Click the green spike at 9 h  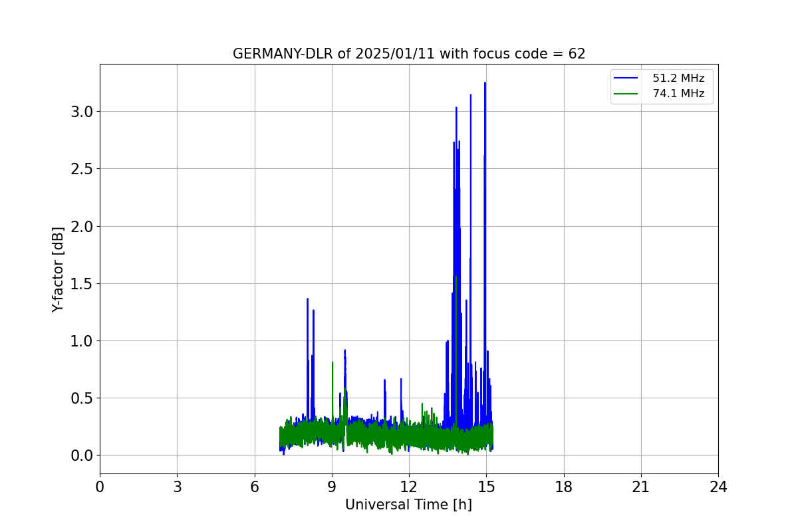332,363
